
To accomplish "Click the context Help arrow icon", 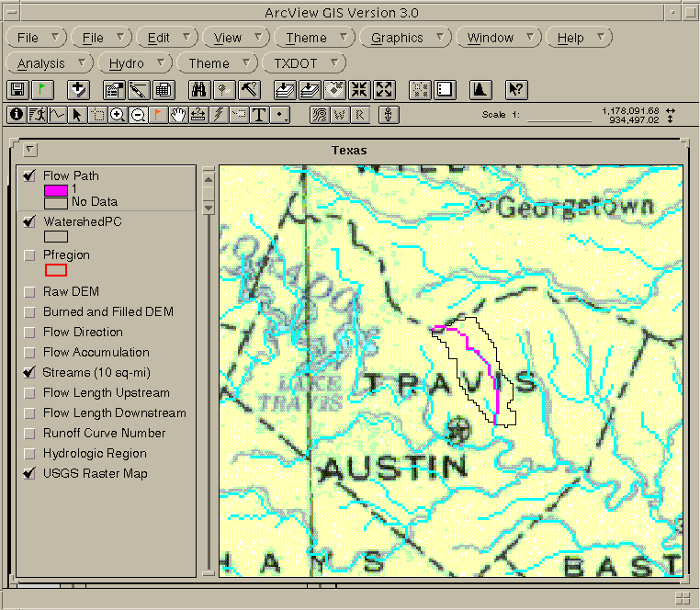I will [516, 89].
